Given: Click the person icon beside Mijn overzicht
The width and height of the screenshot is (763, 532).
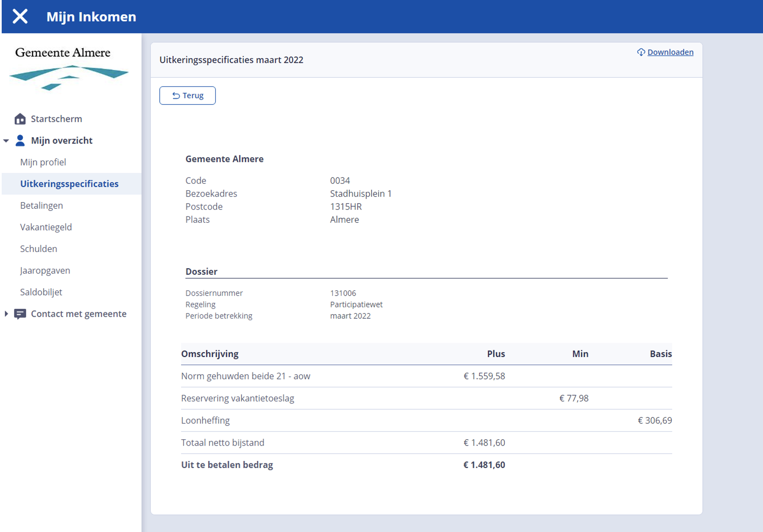Looking at the screenshot, I should (20, 141).
